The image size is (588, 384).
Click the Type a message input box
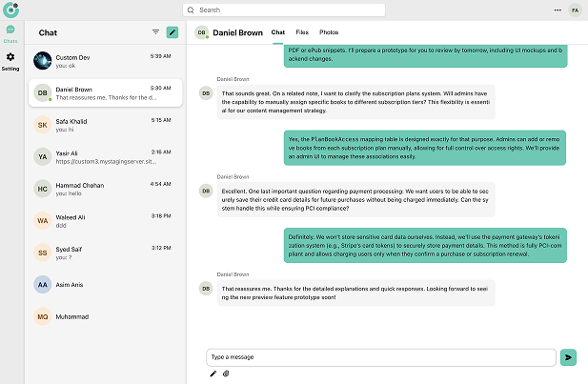click(x=381, y=357)
